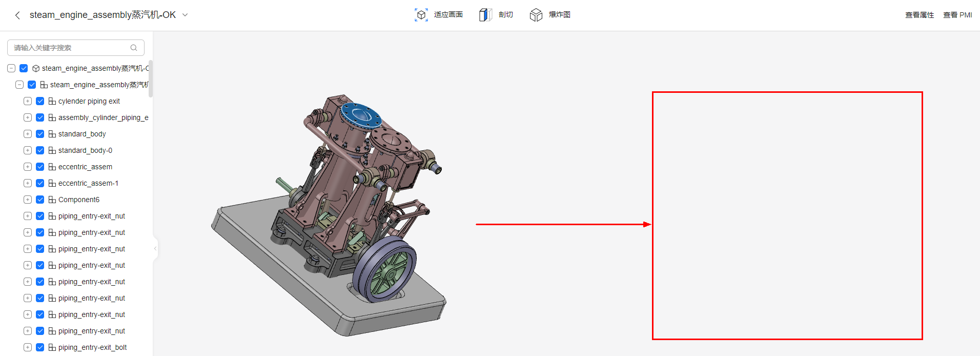Click the assembly icon of the second-level steam_engine_assembly node
The image size is (980, 356).
tap(44, 85)
